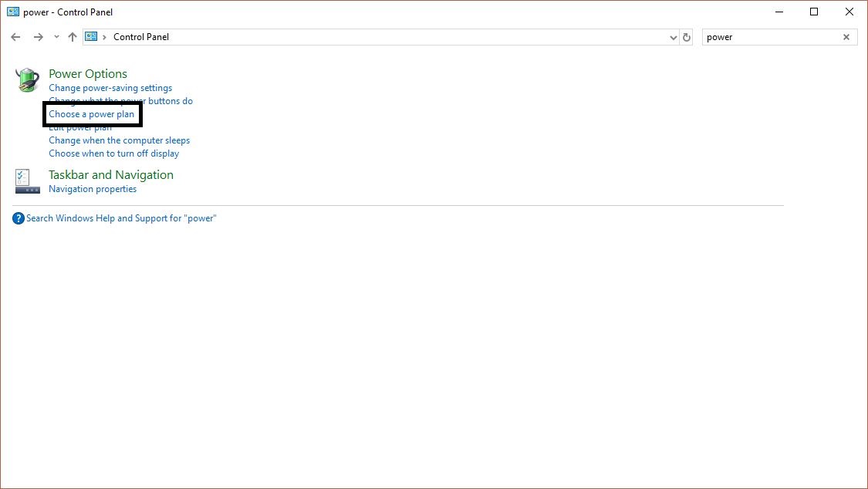Search Windows Help and Support for power
The height and width of the screenshot is (489, 868).
(x=121, y=218)
